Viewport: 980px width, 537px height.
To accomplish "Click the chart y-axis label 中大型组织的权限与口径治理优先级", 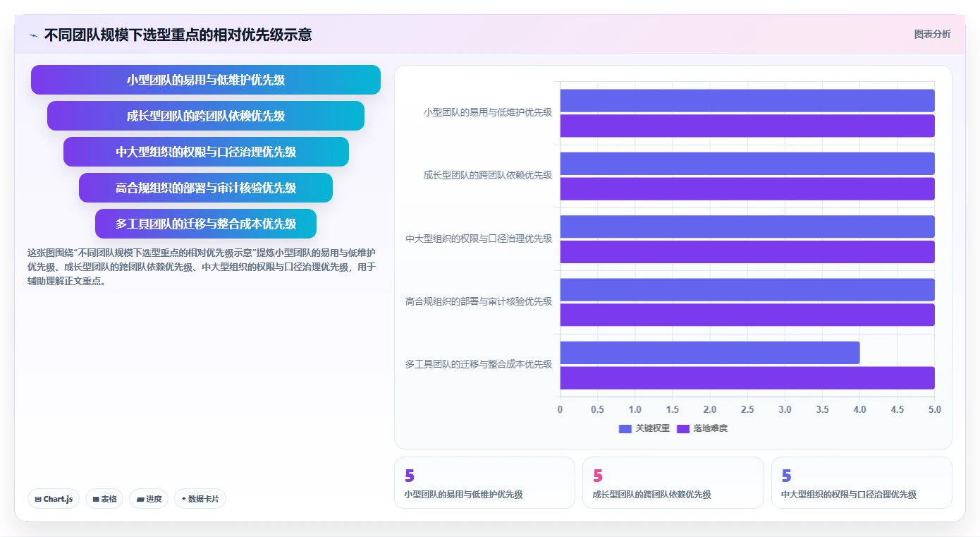I will [479, 239].
